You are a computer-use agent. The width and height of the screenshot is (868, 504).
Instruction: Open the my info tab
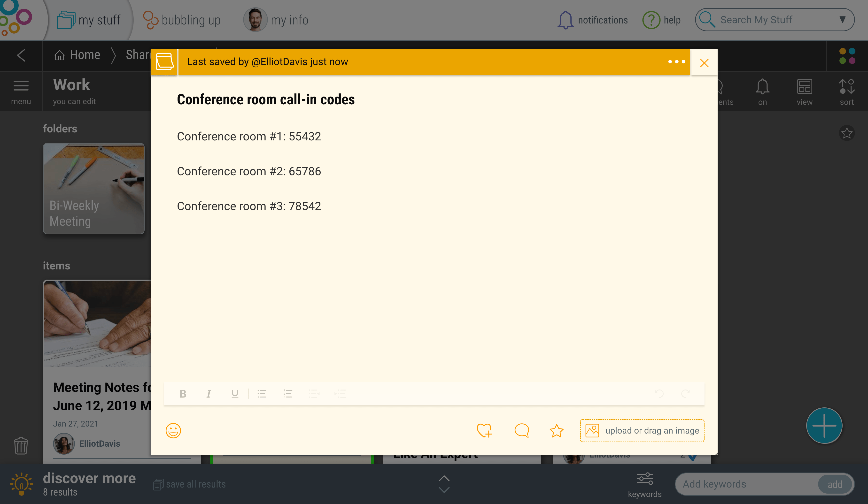click(x=276, y=20)
